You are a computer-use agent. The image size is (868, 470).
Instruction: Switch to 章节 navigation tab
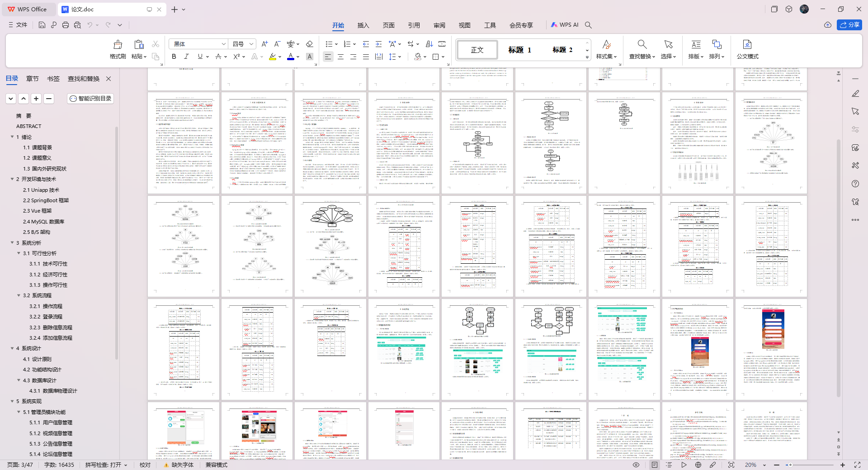coord(33,79)
